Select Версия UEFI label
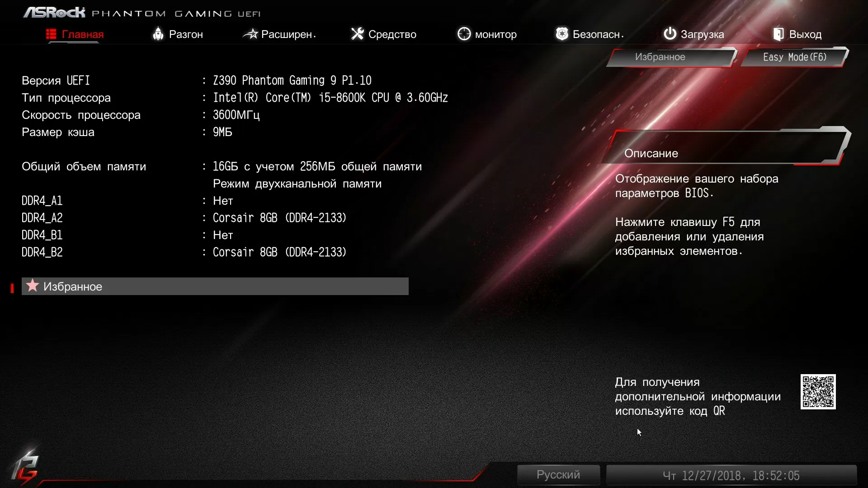 pos(56,80)
